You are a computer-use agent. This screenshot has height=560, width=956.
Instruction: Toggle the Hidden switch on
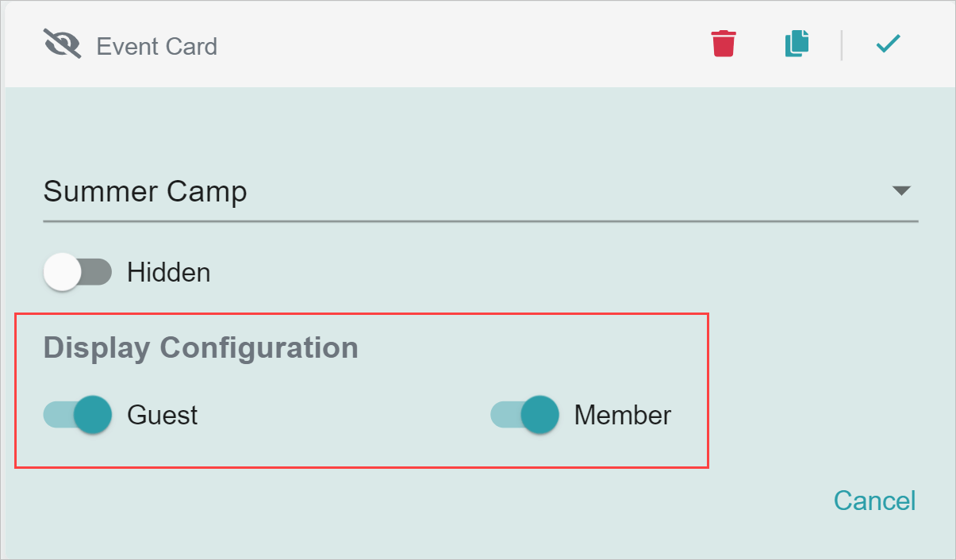pyautogui.click(x=78, y=273)
